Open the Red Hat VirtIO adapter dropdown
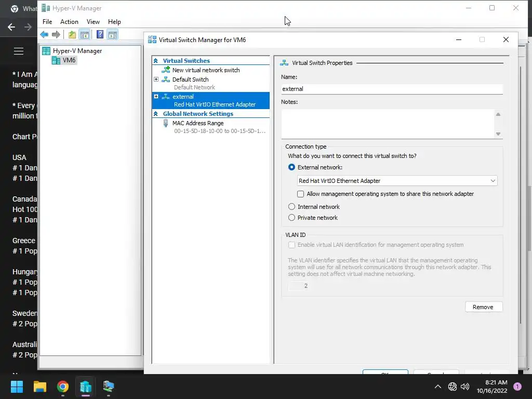Image resolution: width=532 pixels, height=399 pixels. pos(397,181)
